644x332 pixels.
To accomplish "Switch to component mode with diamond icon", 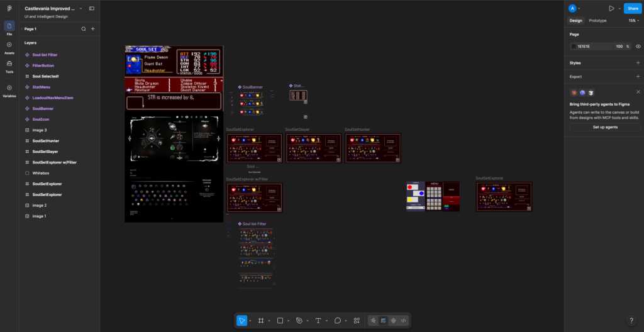I will [x=394, y=321].
